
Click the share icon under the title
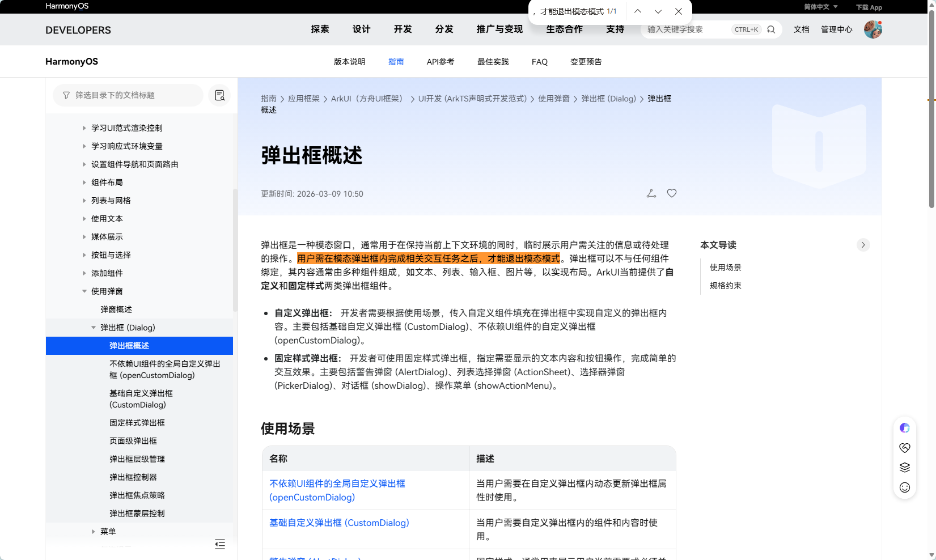click(651, 193)
